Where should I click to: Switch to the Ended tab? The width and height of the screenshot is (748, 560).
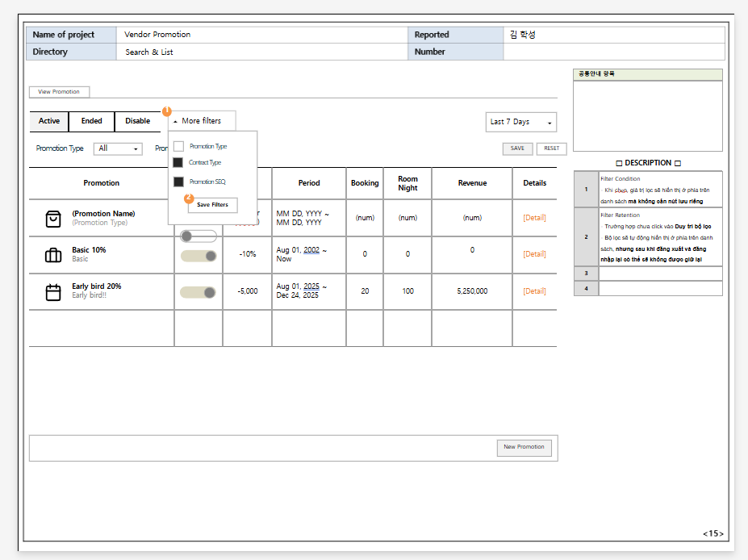pos(91,121)
